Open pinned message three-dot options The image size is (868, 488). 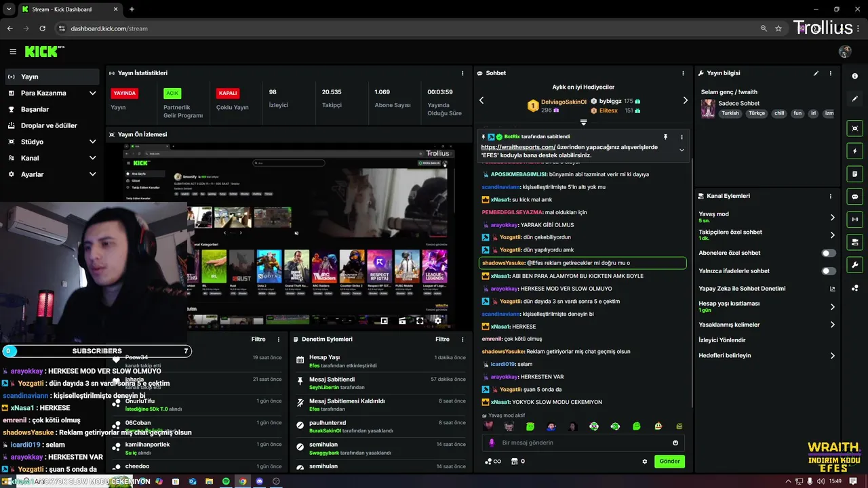(682, 137)
